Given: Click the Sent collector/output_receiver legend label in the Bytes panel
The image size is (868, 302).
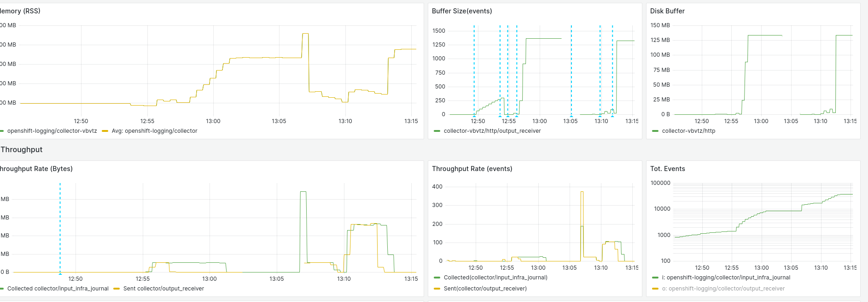Looking at the screenshot, I should coord(163,289).
